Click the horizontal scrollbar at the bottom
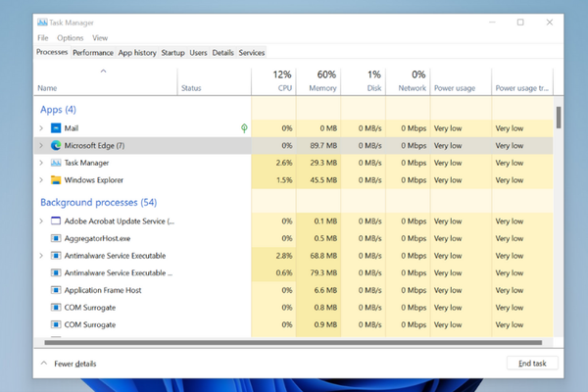This screenshot has width=588, height=392. tap(293, 342)
